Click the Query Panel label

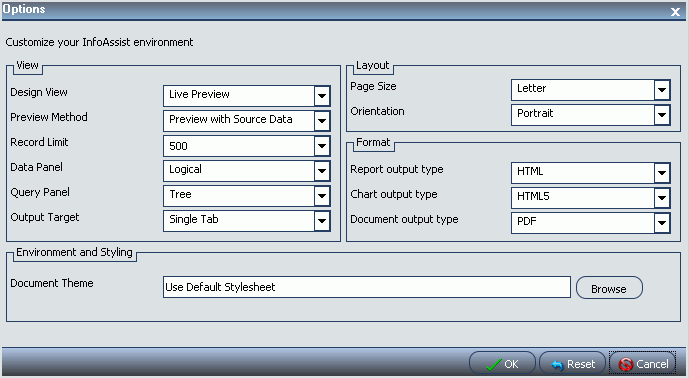tap(40, 193)
